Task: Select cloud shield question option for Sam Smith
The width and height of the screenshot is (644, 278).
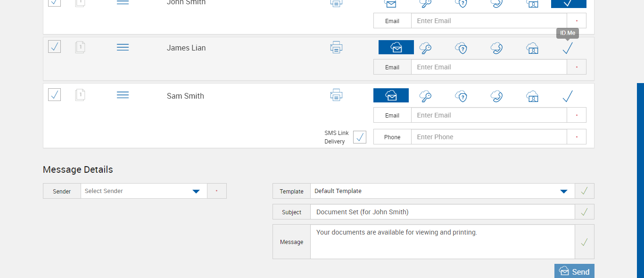Action: coord(461,96)
